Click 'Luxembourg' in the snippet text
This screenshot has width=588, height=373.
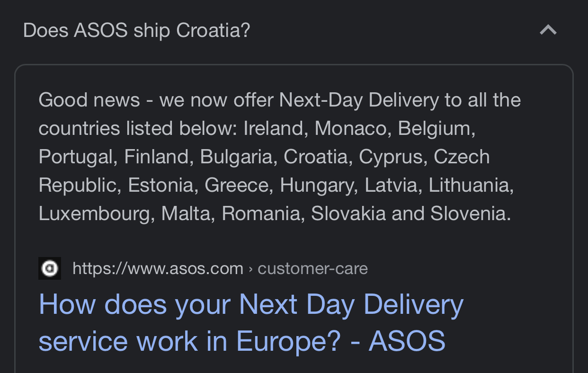94,214
